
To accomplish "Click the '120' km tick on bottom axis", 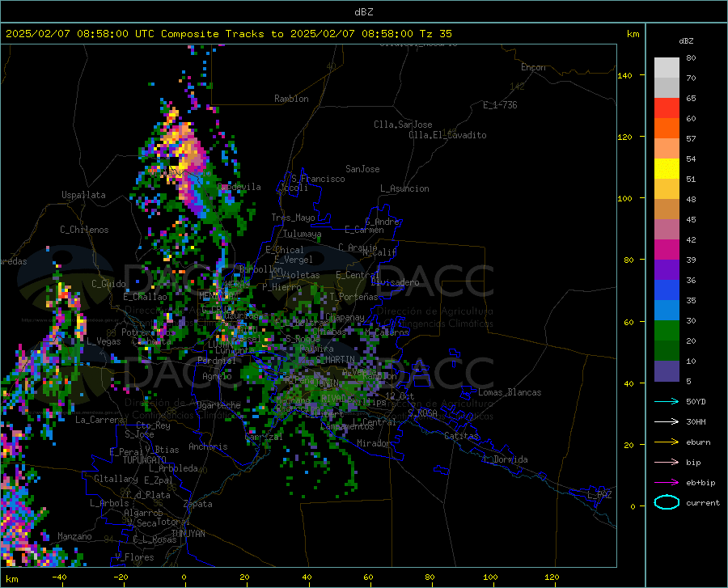I will click(552, 577).
